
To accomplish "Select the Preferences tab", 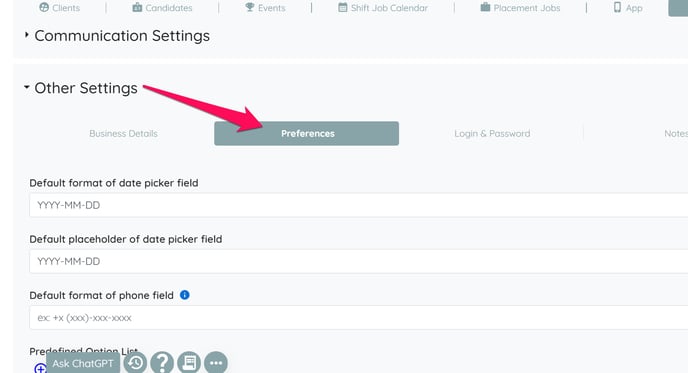I will [307, 133].
